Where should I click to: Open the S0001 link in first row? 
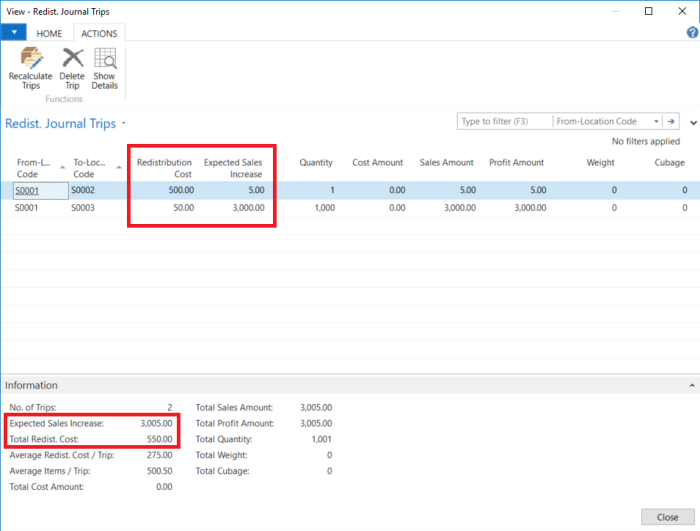pyautogui.click(x=25, y=190)
